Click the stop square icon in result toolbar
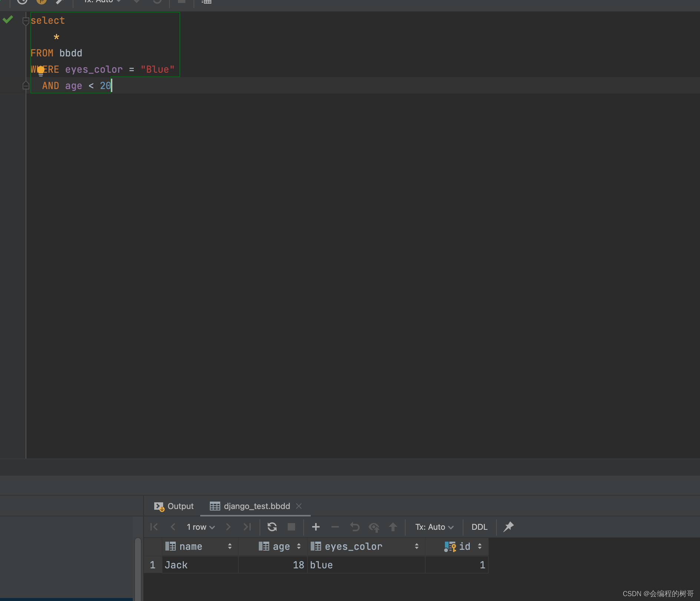This screenshot has height=601, width=700. tap(291, 527)
